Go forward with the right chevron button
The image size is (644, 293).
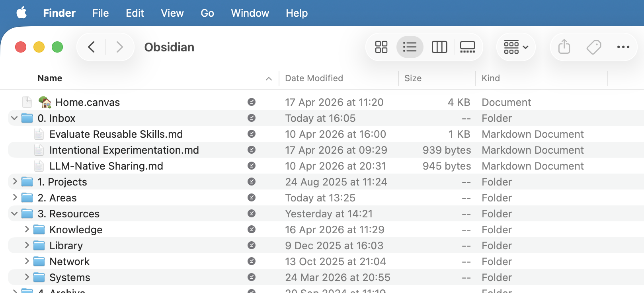click(x=119, y=47)
